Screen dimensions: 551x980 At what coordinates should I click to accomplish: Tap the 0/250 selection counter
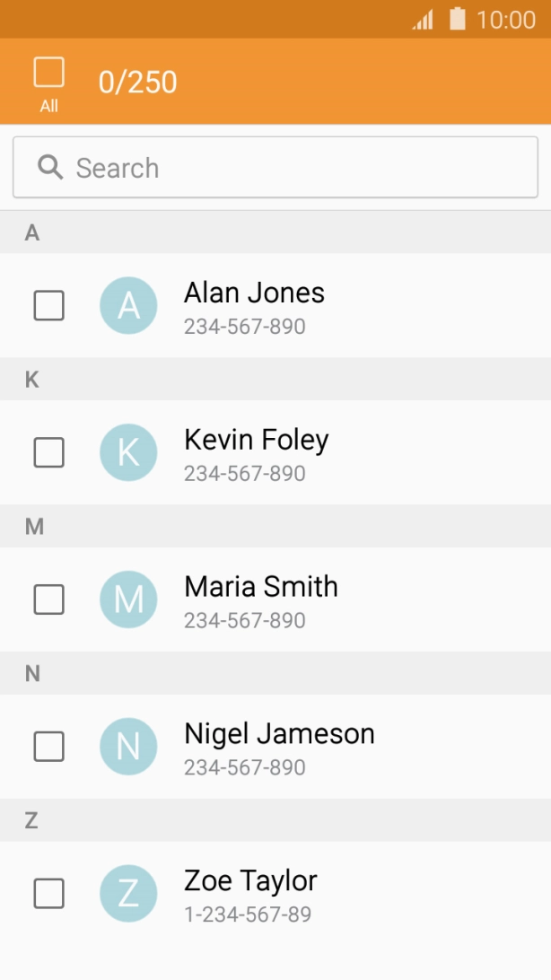pyautogui.click(x=137, y=82)
